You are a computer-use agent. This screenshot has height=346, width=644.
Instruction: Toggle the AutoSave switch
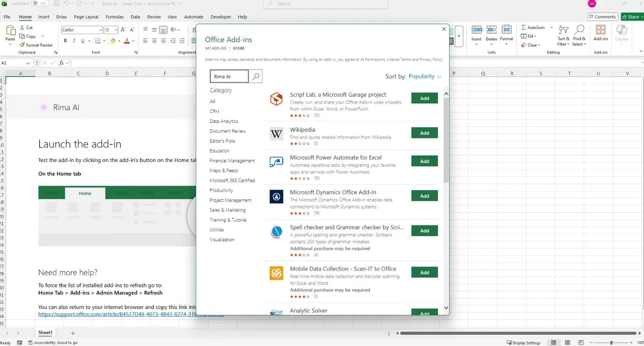(x=40, y=4)
